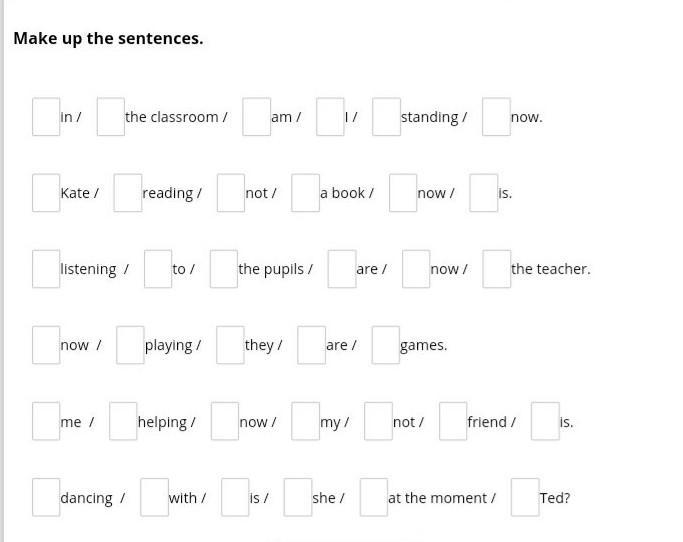Viewport: 683px width, 542px height.
Task: Click the box before 'dancing'
Action: (46, 498)
